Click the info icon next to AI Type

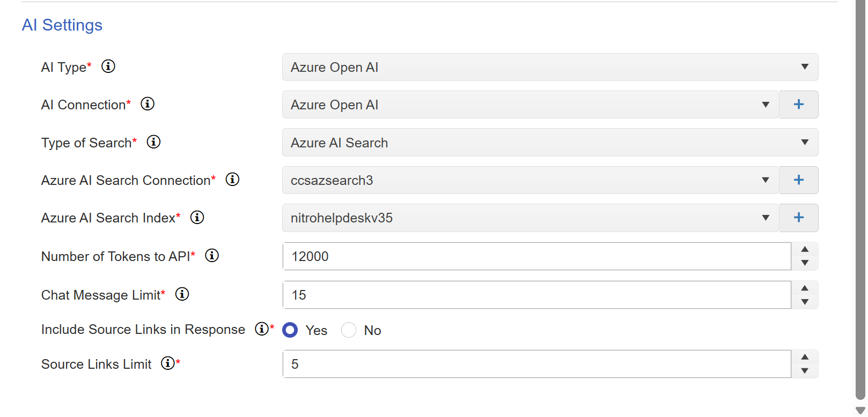click(108, 66)
